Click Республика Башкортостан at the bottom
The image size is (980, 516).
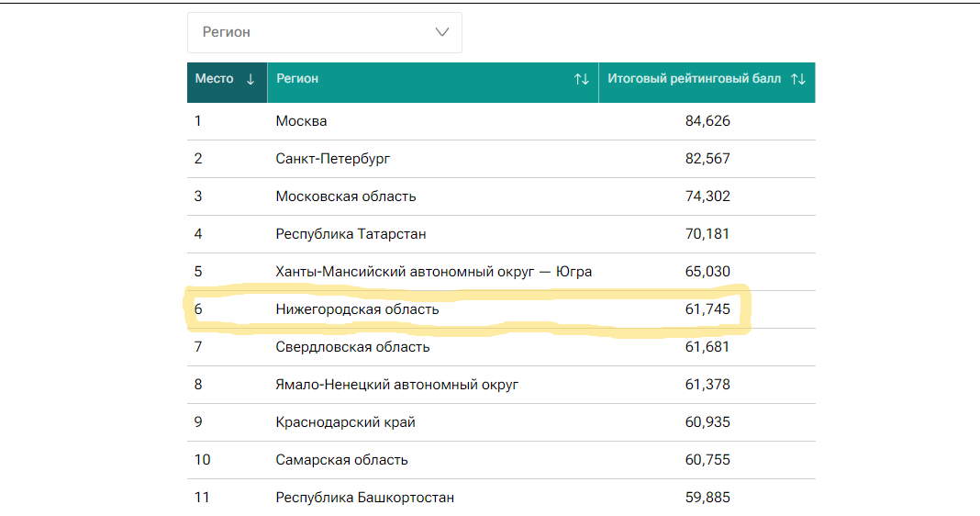[364, 498]
